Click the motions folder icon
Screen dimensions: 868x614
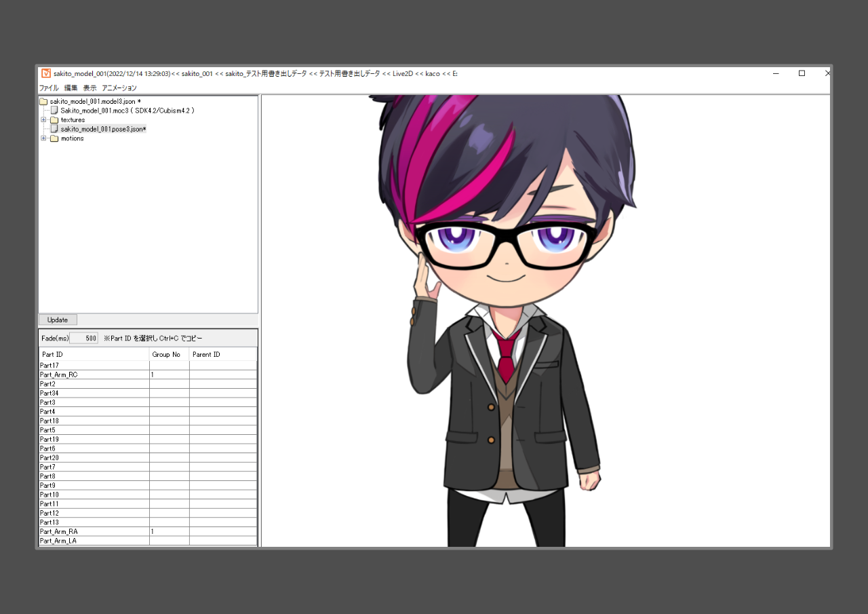pos(54,138)
